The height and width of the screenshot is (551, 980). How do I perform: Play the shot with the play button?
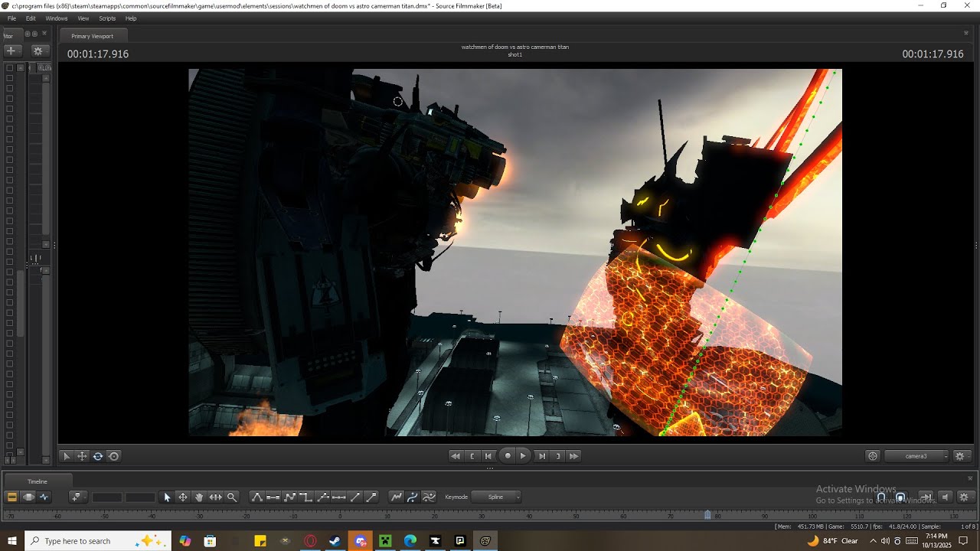[524, 456]
